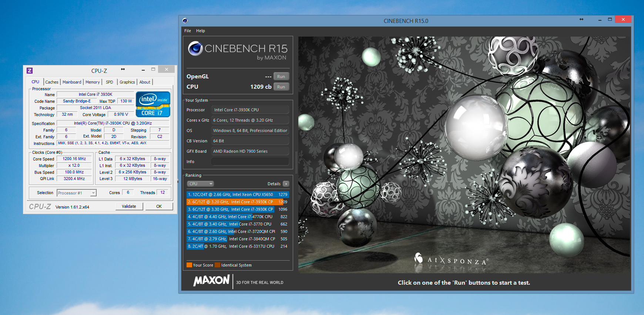Click the orange Your Score legend swatch
The height and width of the screenshot is (315, 644).
tap(189, 265)
